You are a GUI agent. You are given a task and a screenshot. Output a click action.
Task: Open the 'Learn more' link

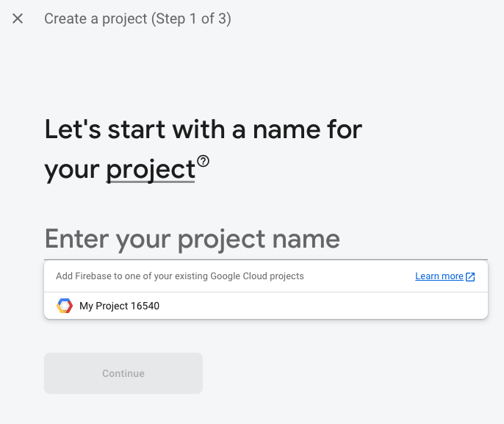(x=439, y=276)
